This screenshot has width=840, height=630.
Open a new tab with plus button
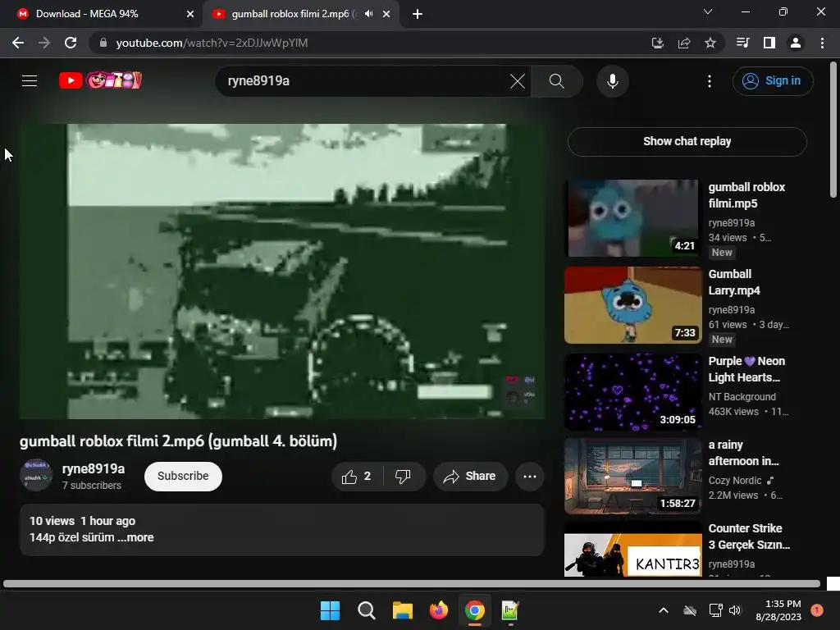tap(418, 15)
